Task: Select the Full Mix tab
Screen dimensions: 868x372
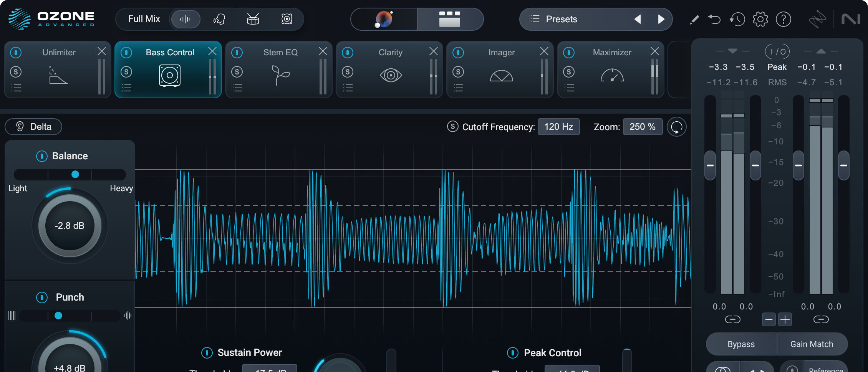Action: click(145, 19)
